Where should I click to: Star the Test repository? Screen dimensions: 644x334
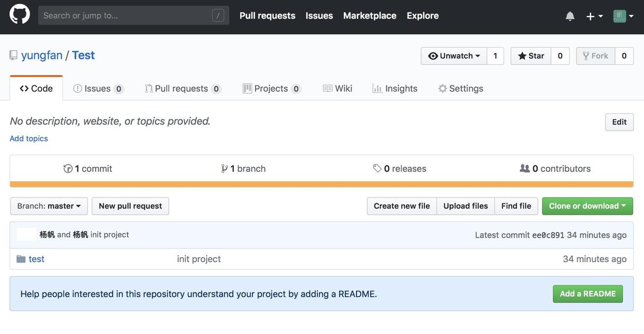pos(531,56)
